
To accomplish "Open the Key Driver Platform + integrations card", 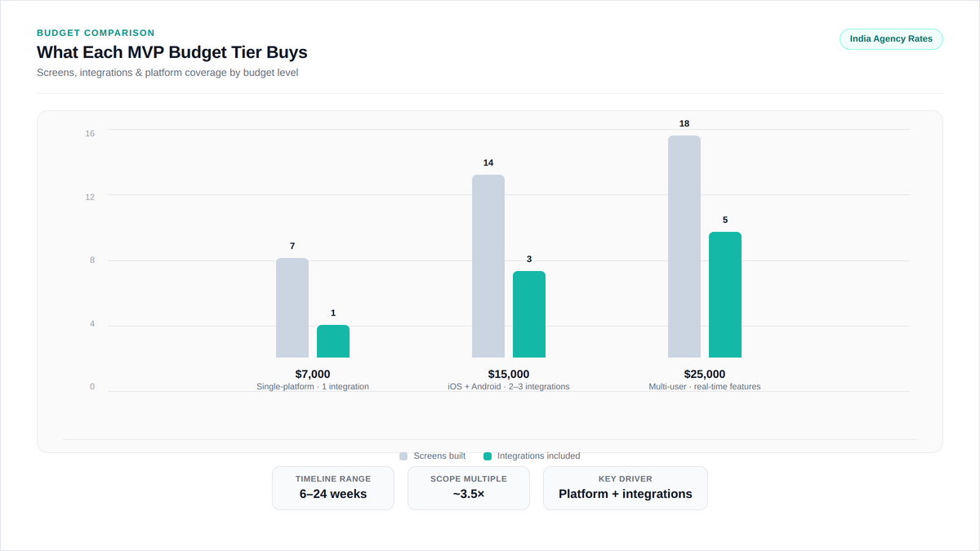I will 626,488.
